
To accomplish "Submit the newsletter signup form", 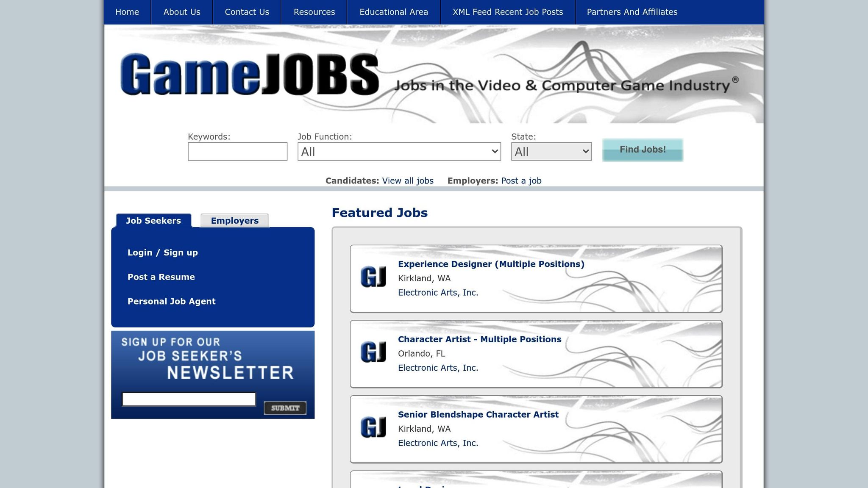I will (x=285, y=408).
